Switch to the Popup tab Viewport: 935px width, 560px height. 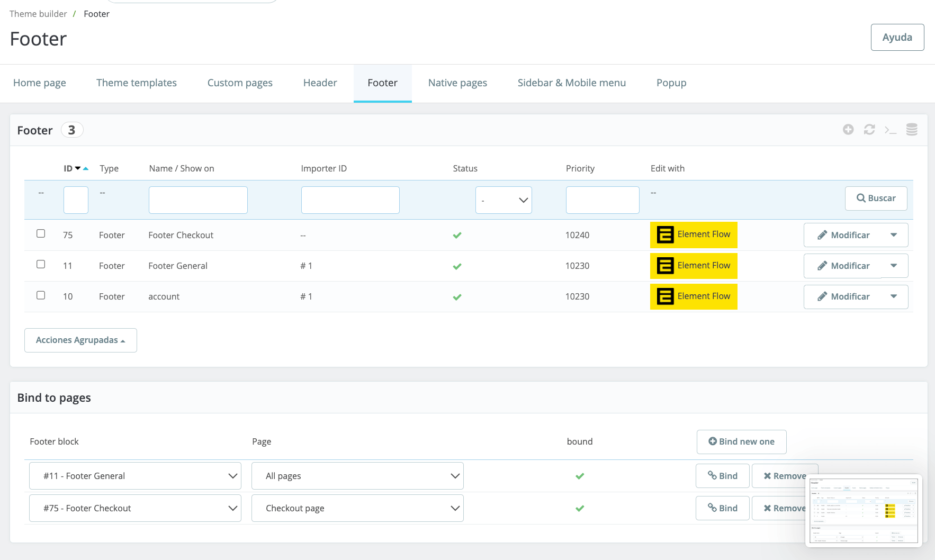click(671, 83)
